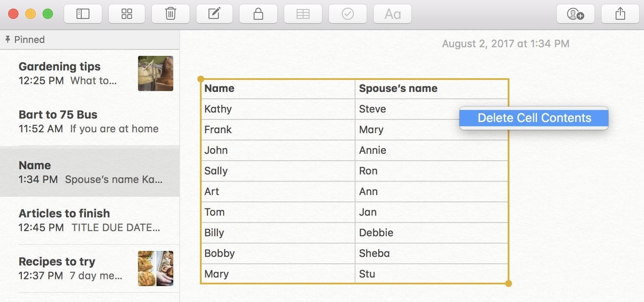The image size is (644, 302).
Task: Click the Recipes to try food thumbnail
Action: (156, 268)
